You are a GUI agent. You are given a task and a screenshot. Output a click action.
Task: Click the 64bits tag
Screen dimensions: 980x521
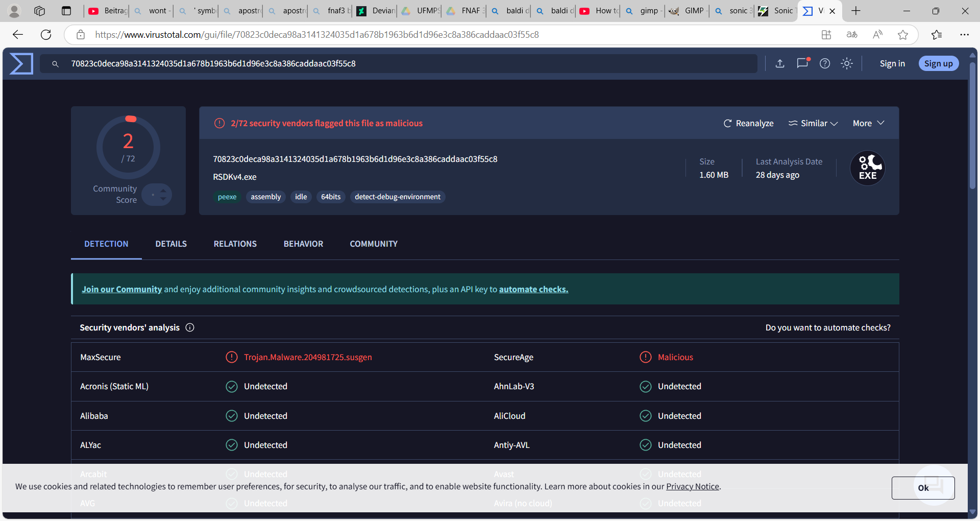tap(331, 197)
